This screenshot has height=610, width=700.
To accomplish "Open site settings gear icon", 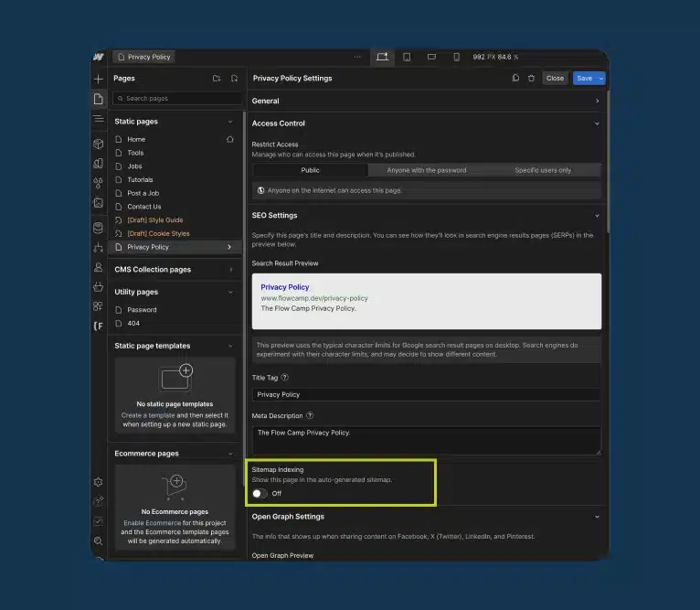I will point(98,482).
